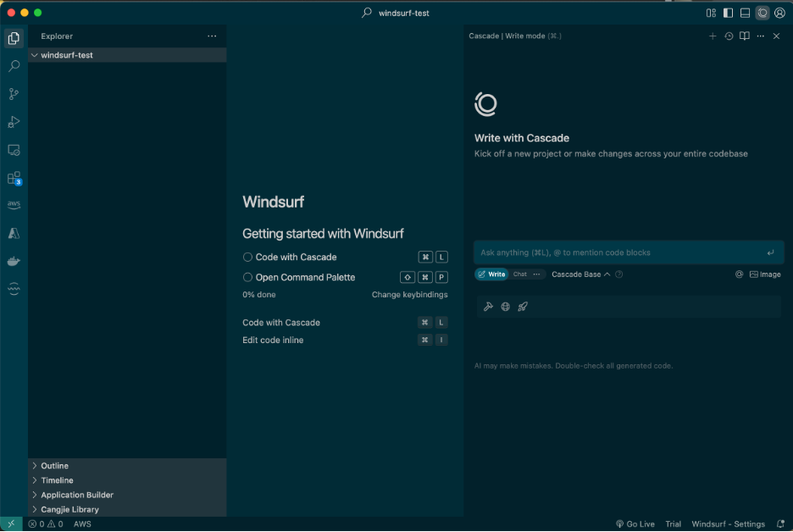Viewport: 793px width, 532px height.
Task: Switch Cascade to Chat mode
Action: [520, 274]
